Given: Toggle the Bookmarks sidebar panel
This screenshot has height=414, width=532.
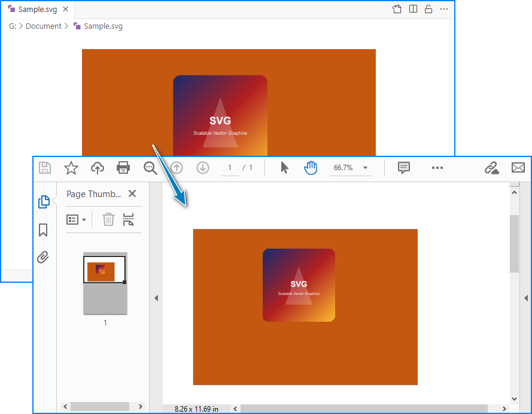Looking at the screenshot, I should tap(43, 230).
